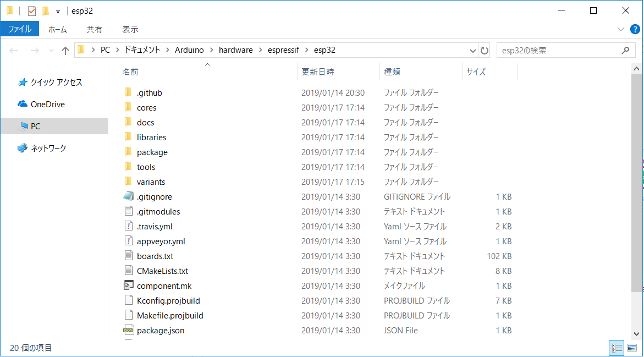
Task: Click the back navigation arrow
Action: [x=14, y=51]
